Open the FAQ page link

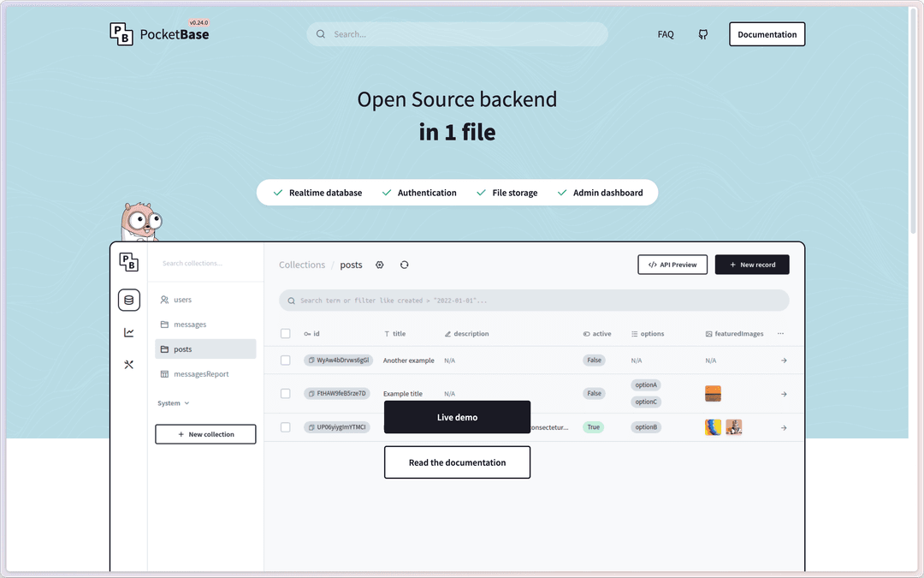pos(665,34)
